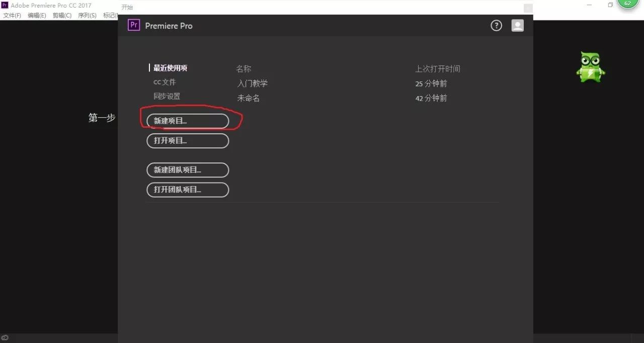
Task: Open the File (文件) menu
Action: [12, 16]
